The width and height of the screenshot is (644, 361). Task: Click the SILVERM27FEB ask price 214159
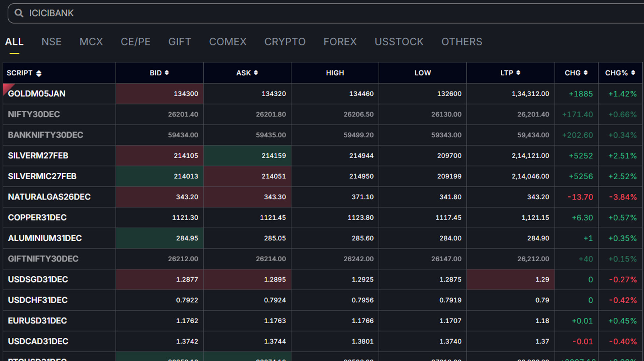pyautogui.click(x=274, y=155)
